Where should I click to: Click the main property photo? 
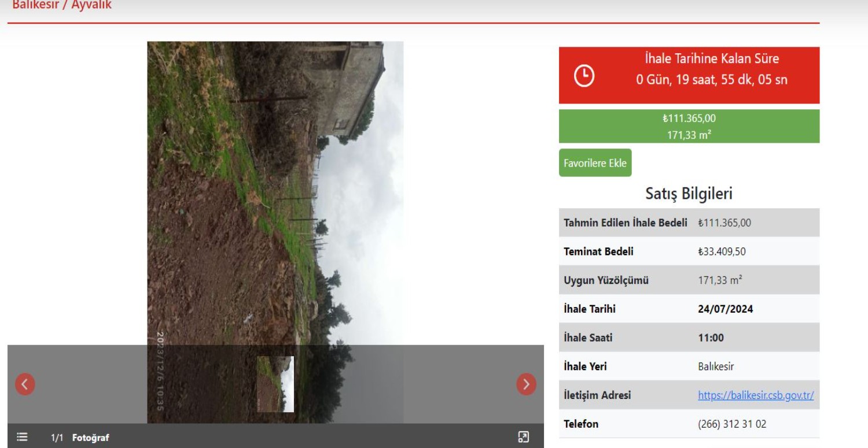[x=275, y=191]
